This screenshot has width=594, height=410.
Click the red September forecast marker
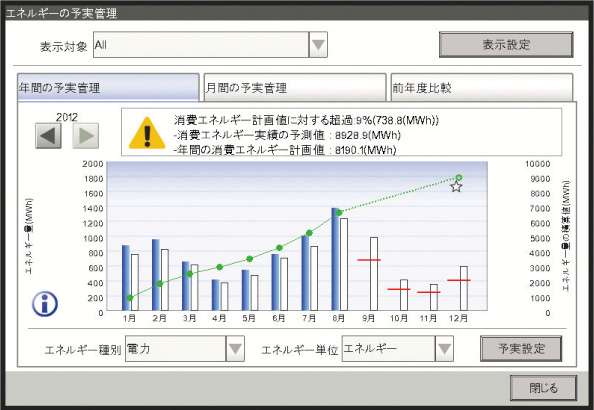pos(369,260)
